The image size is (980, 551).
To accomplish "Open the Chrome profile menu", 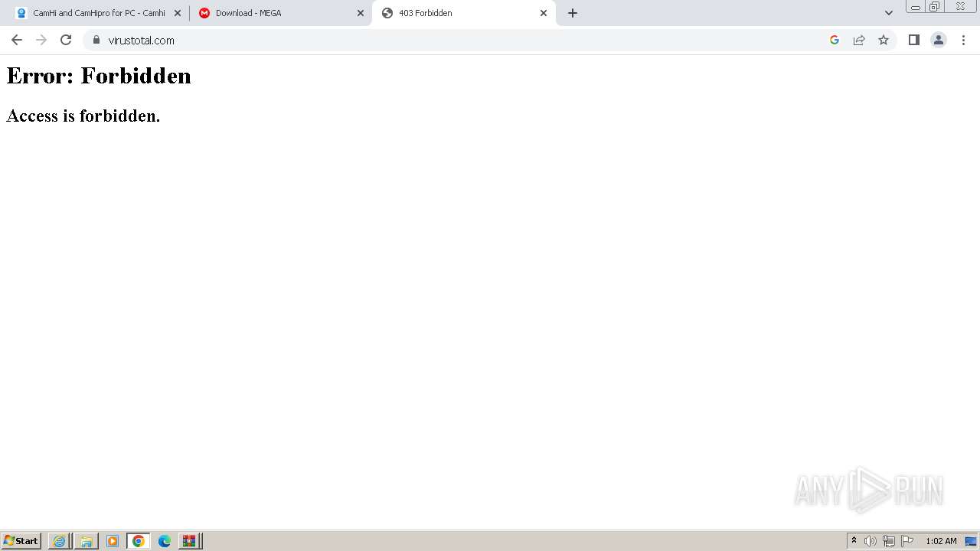I will pos(939,40).
